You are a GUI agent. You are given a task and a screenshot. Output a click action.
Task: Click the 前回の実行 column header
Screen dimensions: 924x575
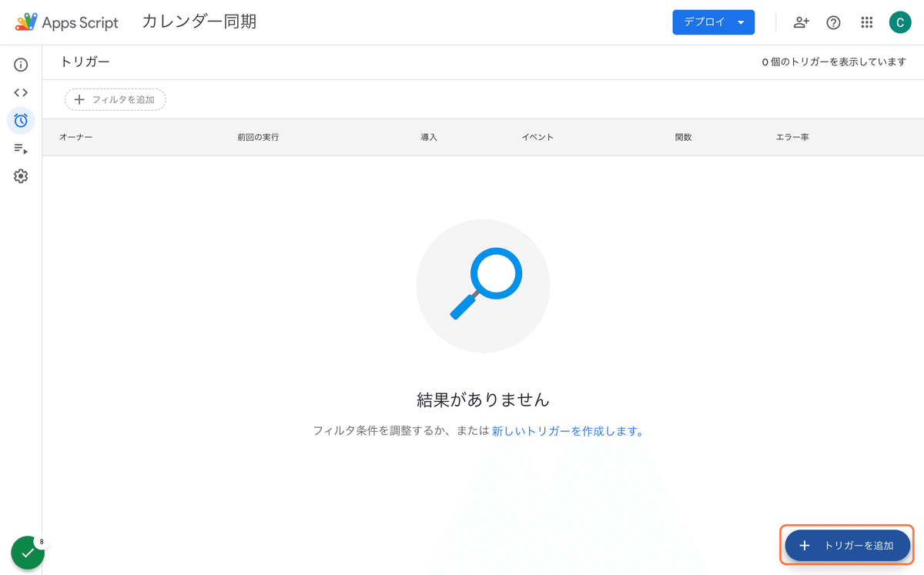tap(258, 137)
